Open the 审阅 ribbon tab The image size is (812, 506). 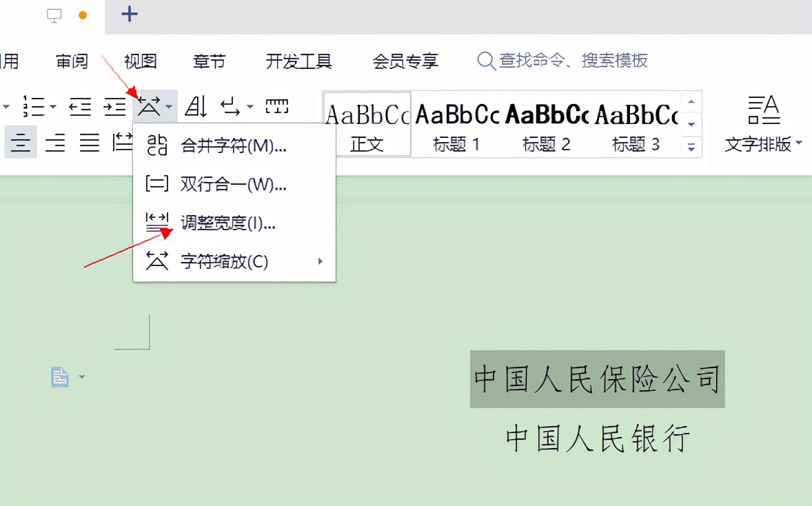72,61
